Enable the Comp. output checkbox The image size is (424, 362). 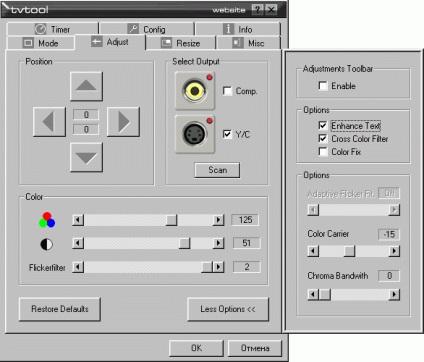(227, 91)
